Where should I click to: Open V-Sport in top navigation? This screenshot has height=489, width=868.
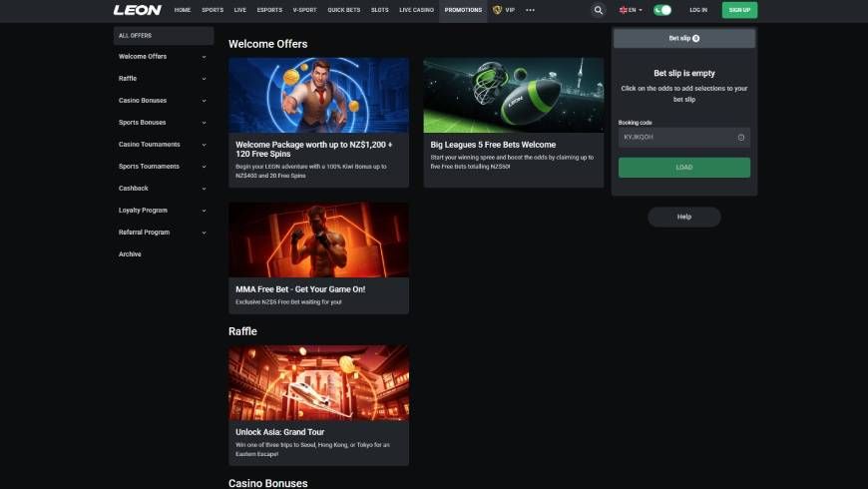[x=304, y=10]
